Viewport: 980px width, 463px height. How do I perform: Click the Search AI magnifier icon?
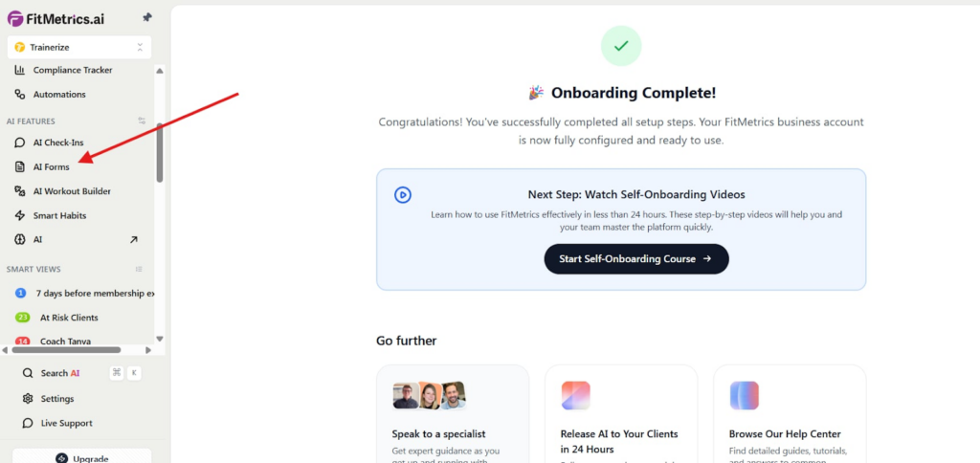[x=28, y=373]
